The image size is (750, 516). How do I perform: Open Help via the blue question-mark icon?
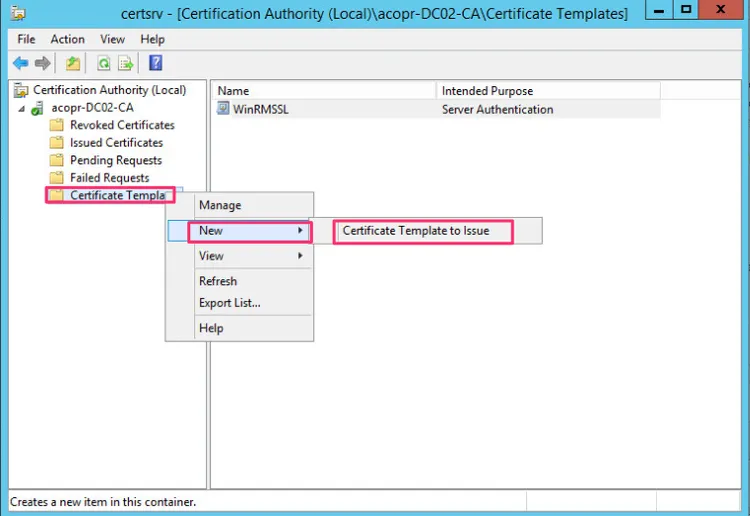156,64
